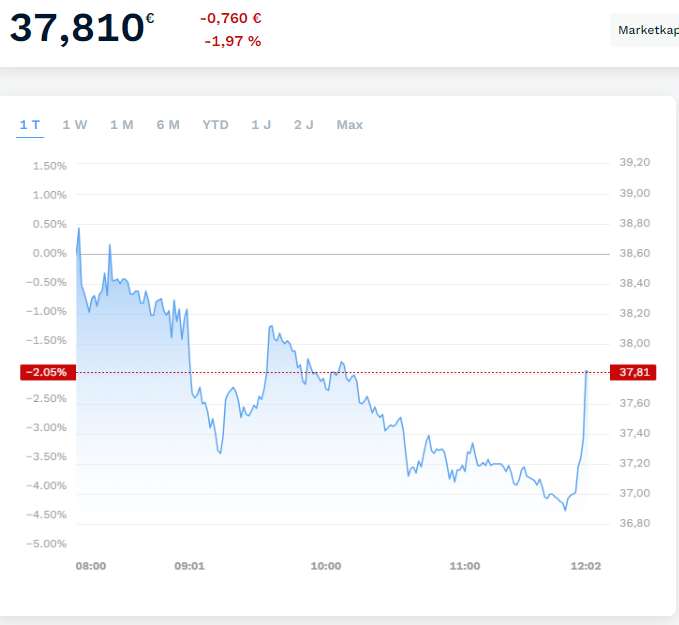Click the 11:00 time axis label
Viewport: 679px width, 625px height.
click(x=465, y=566)
